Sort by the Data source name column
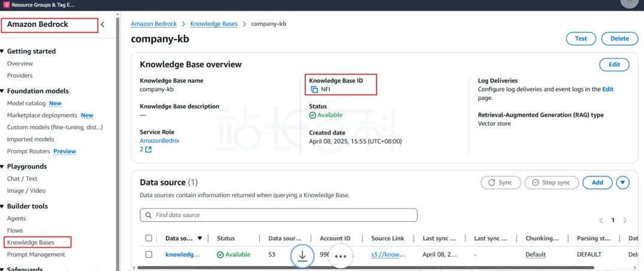The width and height of the screenshot is (644, 271). click(x=199, y=238)
